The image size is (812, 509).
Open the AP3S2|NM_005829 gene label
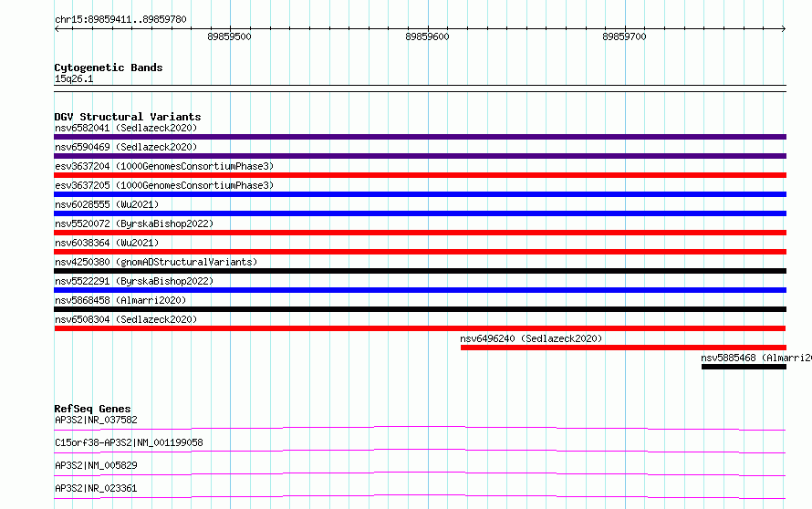click(x=96, y=465)
